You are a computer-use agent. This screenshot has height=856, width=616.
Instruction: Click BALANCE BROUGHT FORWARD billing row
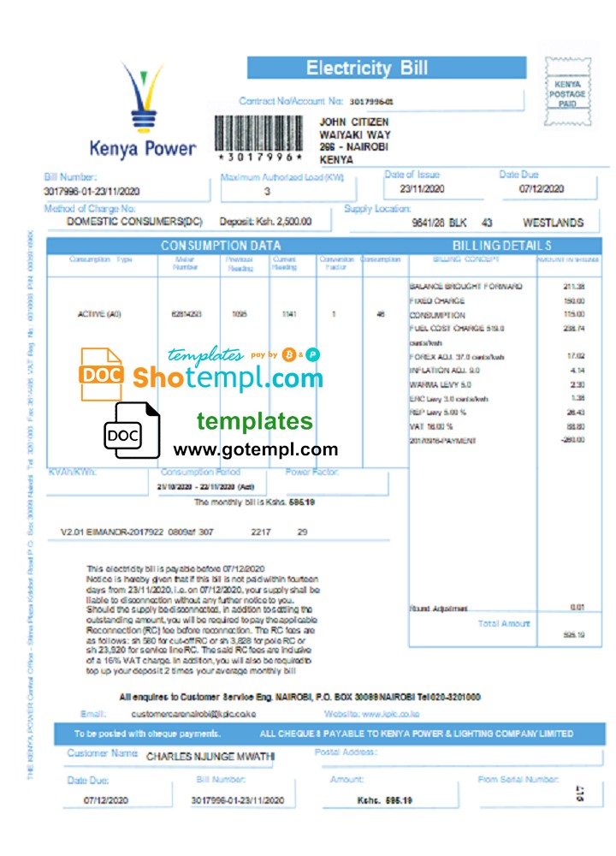[497, 286]
